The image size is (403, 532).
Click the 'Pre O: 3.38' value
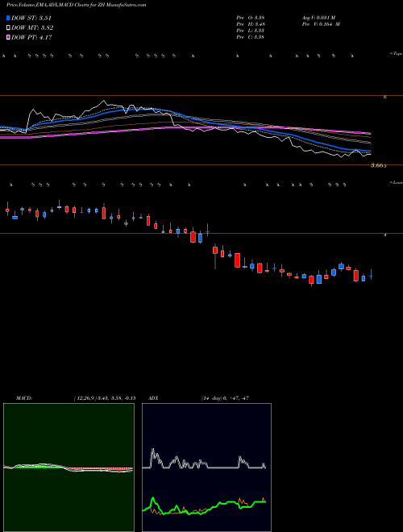[251, 18]
